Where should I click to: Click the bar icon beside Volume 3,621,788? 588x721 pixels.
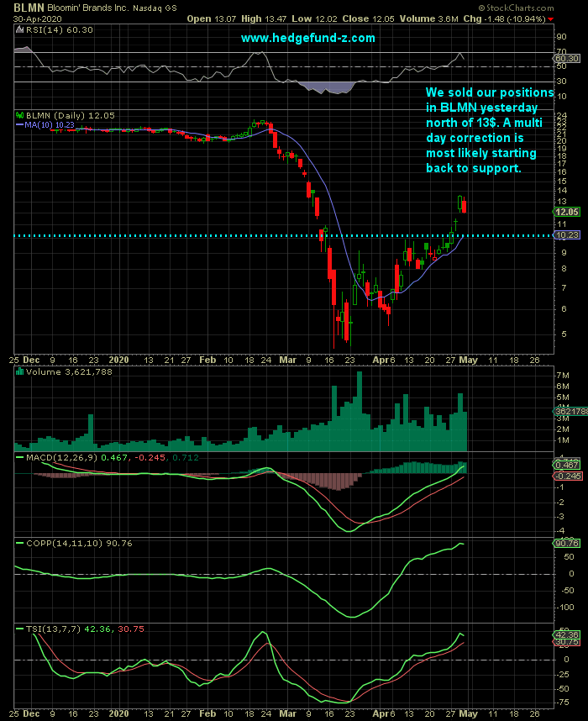tap(20, 371)
